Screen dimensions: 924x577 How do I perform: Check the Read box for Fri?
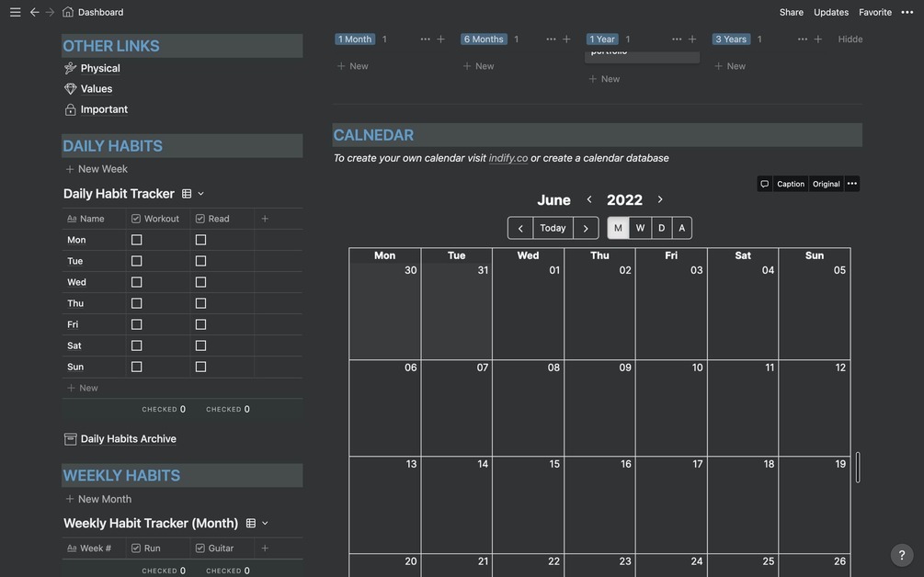click(201, 324)
